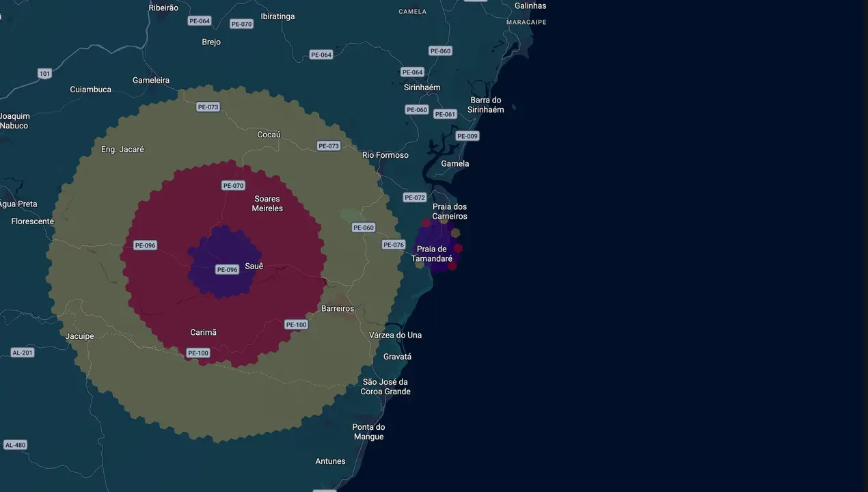The height and width of the screenshot is (492, 868).
Task: Click the PE-076 road shield
Action: (394, 245)
